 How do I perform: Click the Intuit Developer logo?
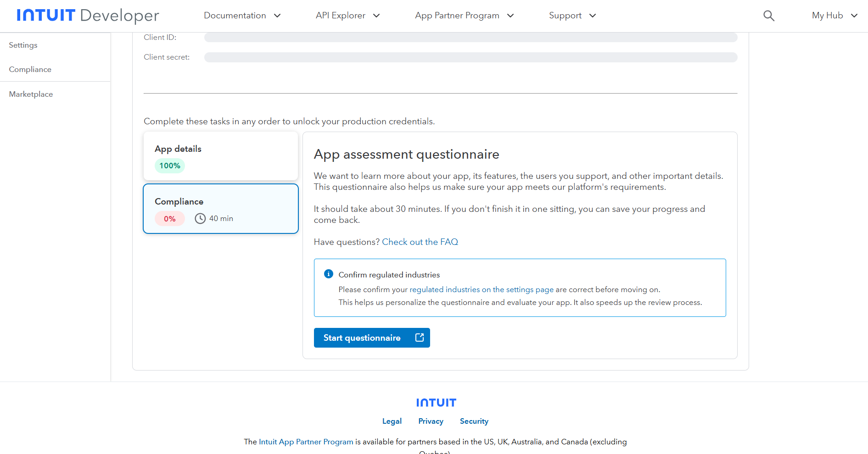point(88,16)
